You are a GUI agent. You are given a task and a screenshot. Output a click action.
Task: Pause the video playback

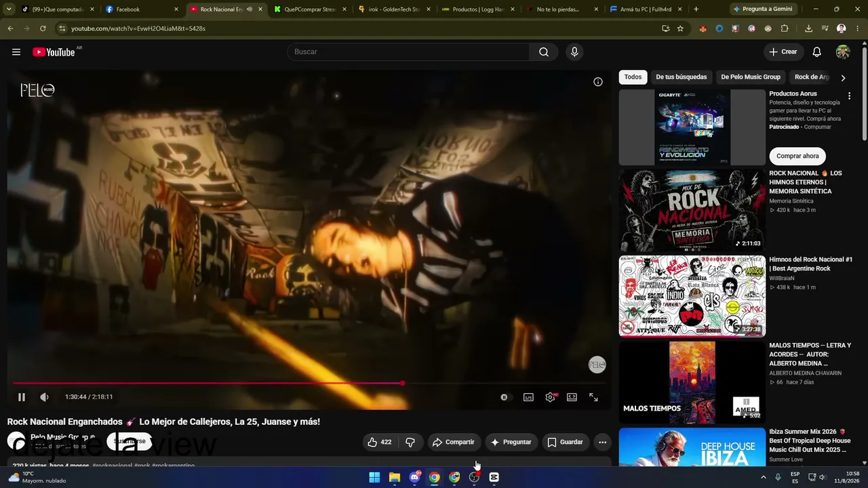click(x=22, y=397)
